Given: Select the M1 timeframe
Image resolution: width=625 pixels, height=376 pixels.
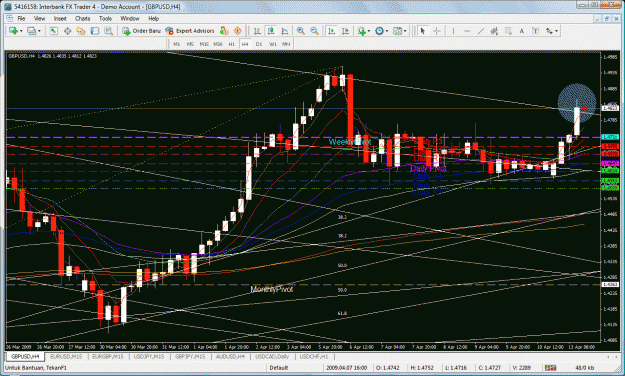Looking at the screenshot, I should (x=177, y=44).
